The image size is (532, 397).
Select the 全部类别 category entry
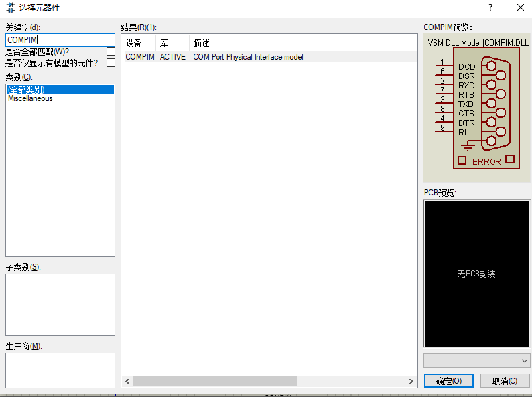point(60,90)
